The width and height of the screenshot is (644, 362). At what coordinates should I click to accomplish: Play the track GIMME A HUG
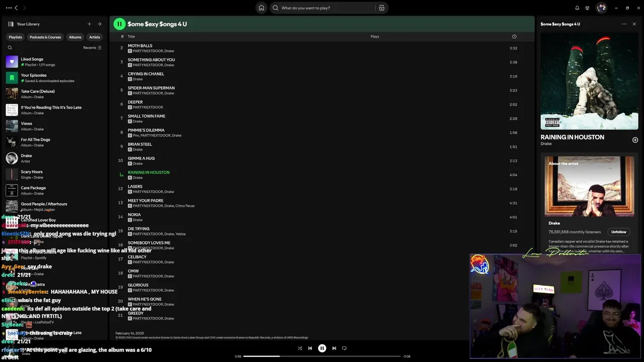[322, 161]
